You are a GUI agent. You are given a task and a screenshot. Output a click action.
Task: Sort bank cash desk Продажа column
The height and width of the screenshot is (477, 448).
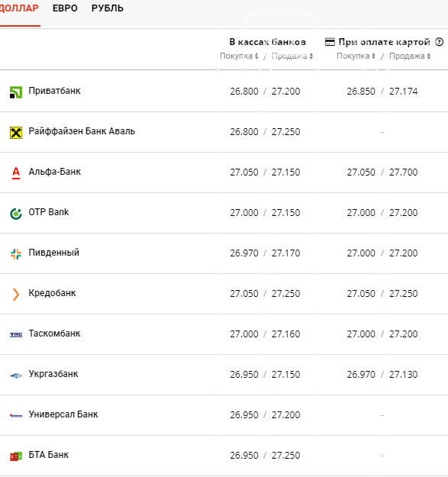coord(292,56)
